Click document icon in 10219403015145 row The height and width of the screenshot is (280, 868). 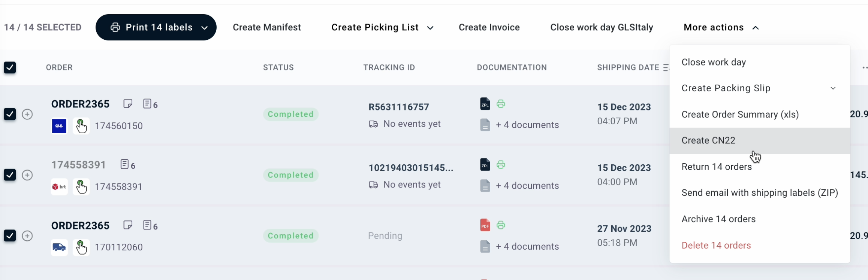[485, 186]
